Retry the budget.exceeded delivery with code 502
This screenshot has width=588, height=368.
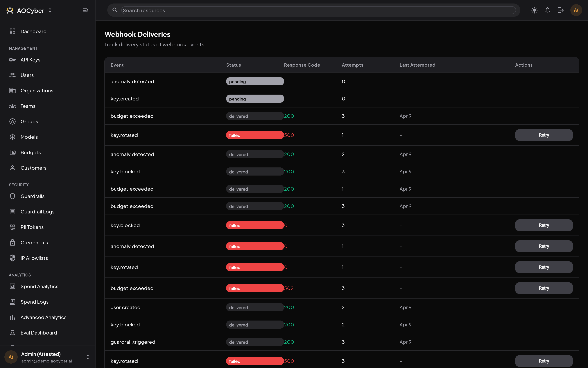(544, 288)
